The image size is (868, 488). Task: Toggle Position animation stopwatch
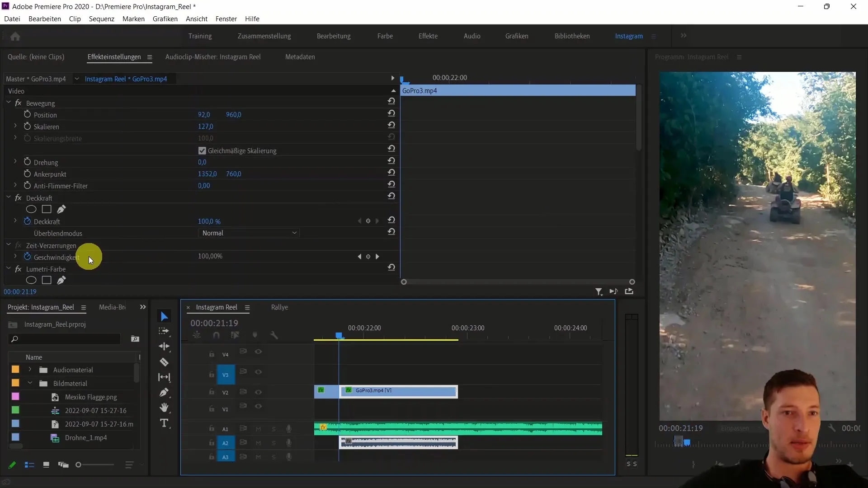27,114
